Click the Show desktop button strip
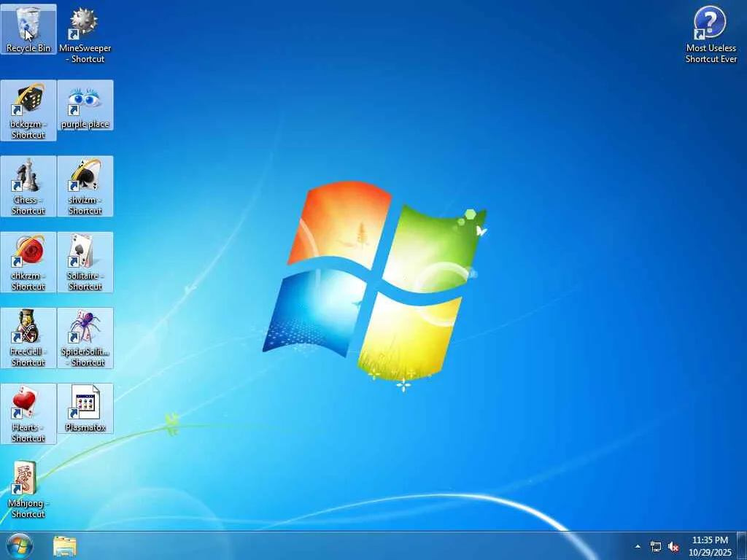The image size is (747, 560). (x=742, y=546)
